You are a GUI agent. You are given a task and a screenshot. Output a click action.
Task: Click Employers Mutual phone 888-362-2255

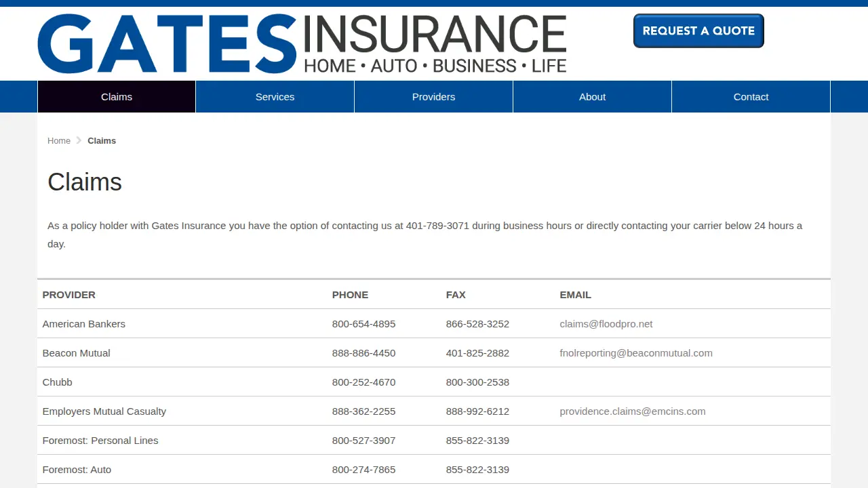pos(363,411)
